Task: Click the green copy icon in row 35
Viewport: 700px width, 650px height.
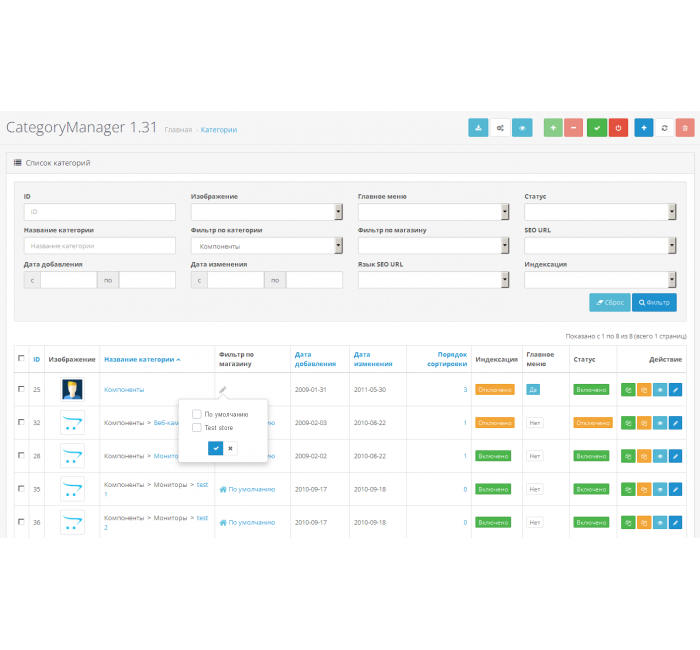Action: click(628, 489)
